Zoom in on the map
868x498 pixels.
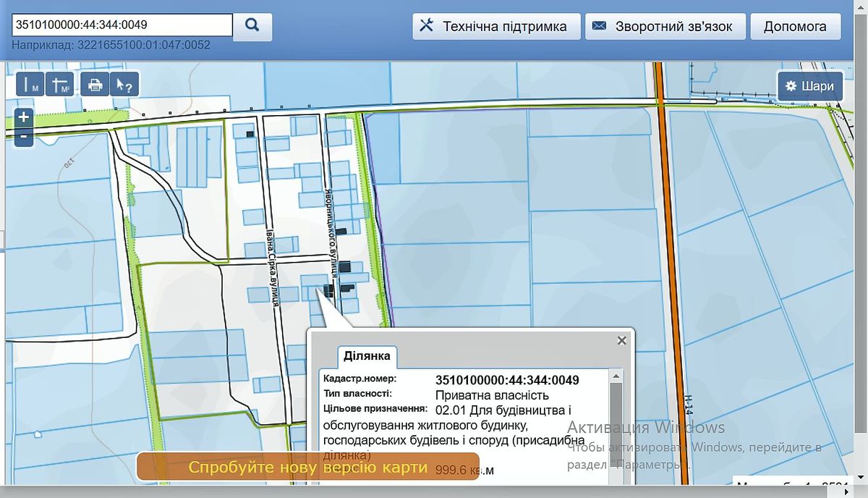[x=24, y=117]
